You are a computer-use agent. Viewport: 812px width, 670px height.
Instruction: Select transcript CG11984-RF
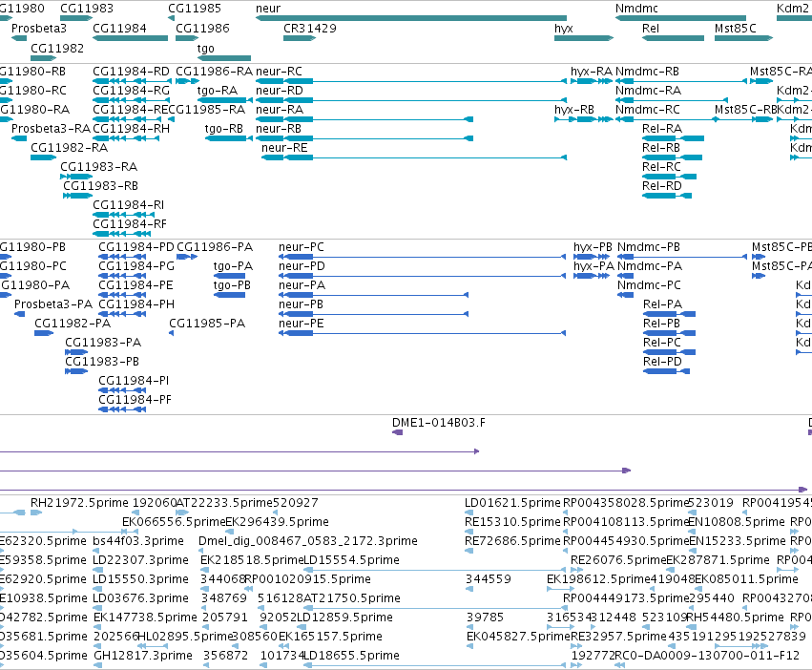(x=130, y=224)
